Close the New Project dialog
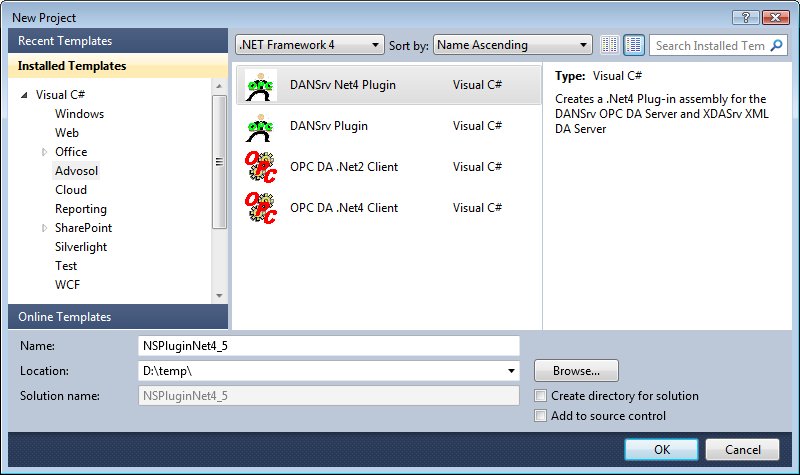 coord(776,18)
